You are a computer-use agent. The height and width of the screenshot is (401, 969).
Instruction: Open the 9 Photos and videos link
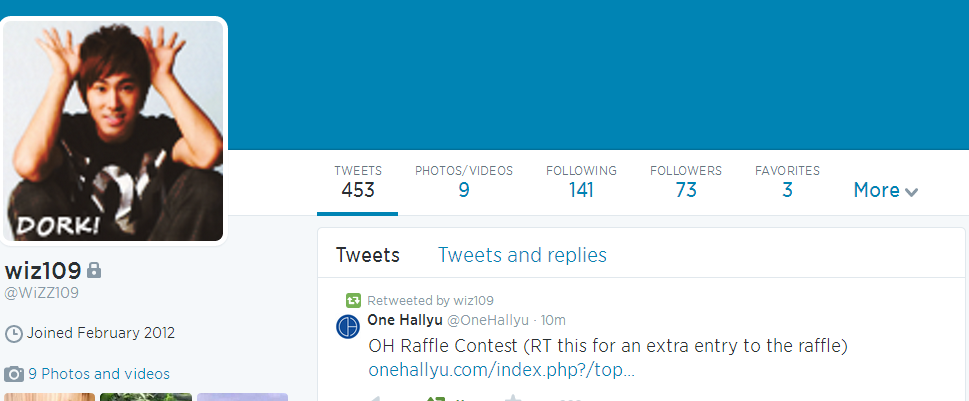[x=99, y=374]
